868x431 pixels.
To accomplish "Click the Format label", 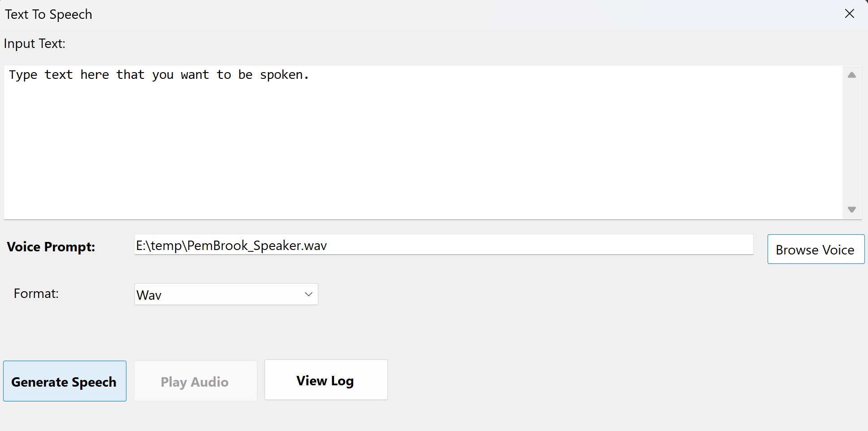I will 36,293.
